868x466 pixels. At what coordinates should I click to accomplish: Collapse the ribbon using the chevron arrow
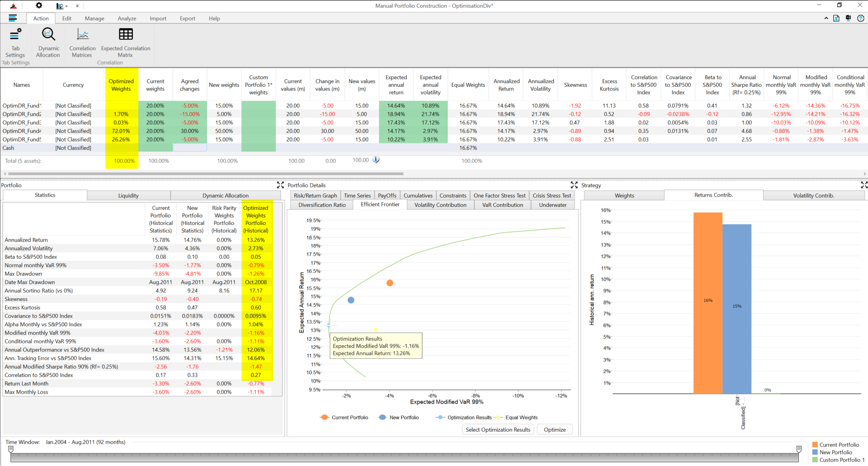(x=826, y=19)
